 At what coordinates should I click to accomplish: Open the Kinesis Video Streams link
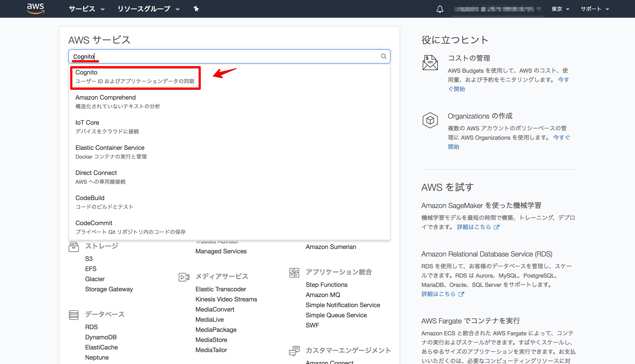coord(226,299)
